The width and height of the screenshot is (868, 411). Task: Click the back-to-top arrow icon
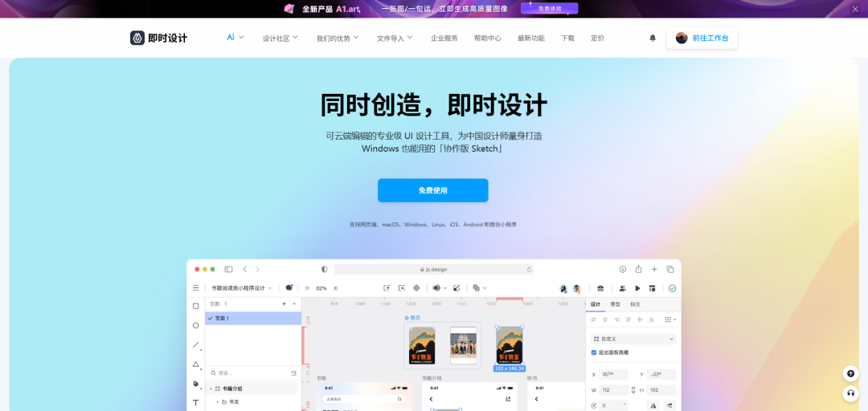click(850, 373)
